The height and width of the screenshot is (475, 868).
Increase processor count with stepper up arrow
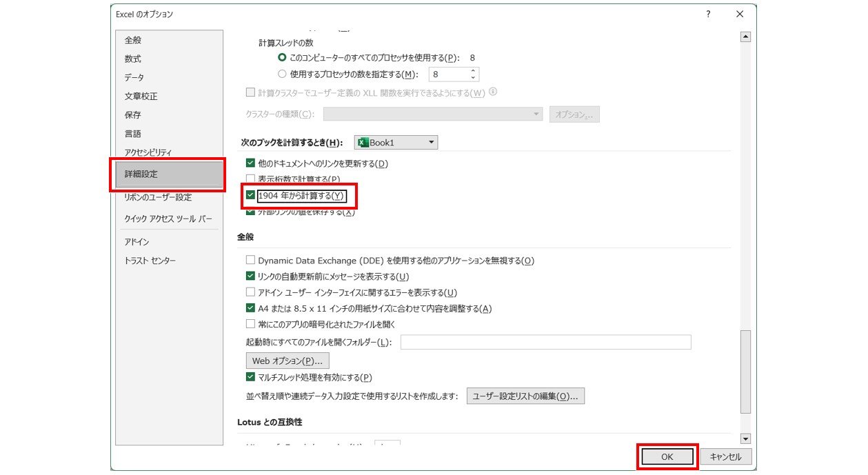click(473, 70)
